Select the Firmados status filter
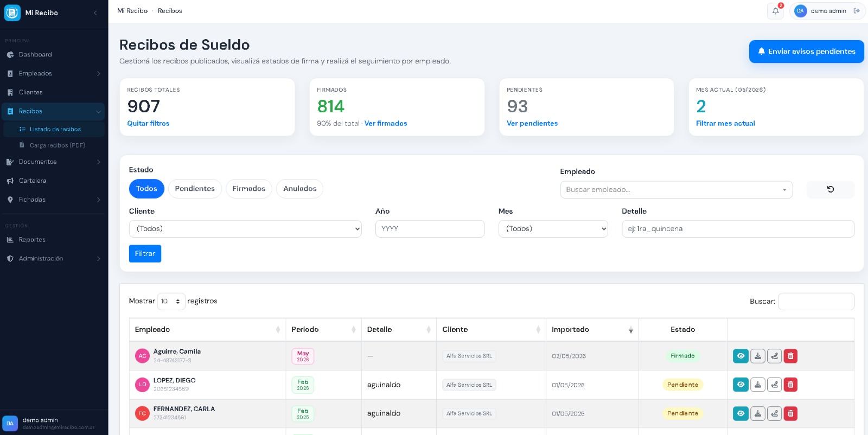Viewport: 868px width, 435px height. [x=249, y=189]
